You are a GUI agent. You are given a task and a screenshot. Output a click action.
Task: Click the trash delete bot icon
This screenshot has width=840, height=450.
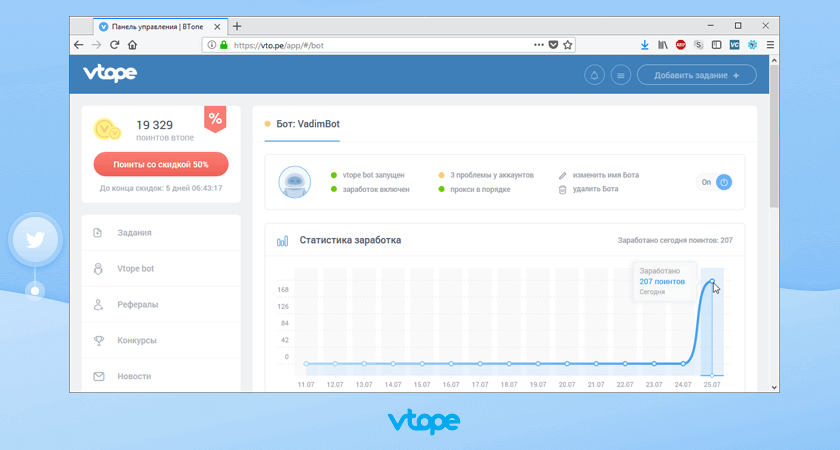click(x=562, y=189)
